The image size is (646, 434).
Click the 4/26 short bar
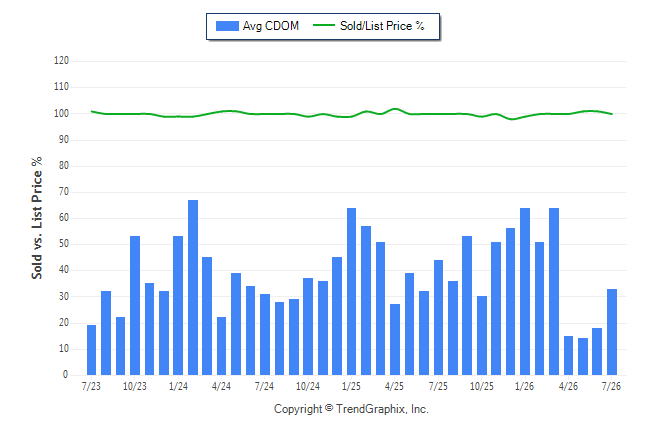coord(569,355)
